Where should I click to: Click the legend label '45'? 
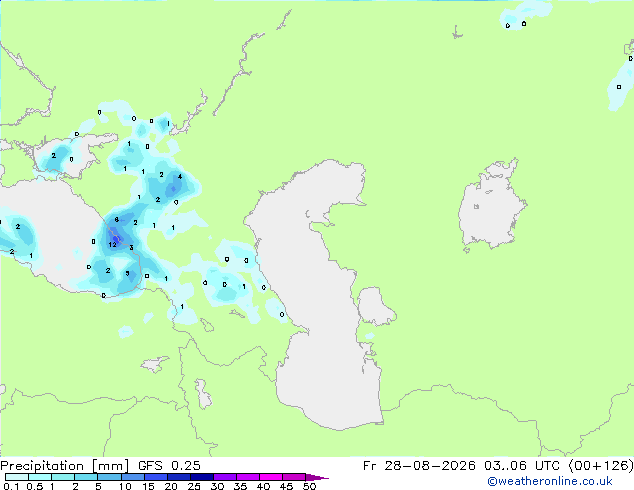pyautogui.click(x=286, y=486)
